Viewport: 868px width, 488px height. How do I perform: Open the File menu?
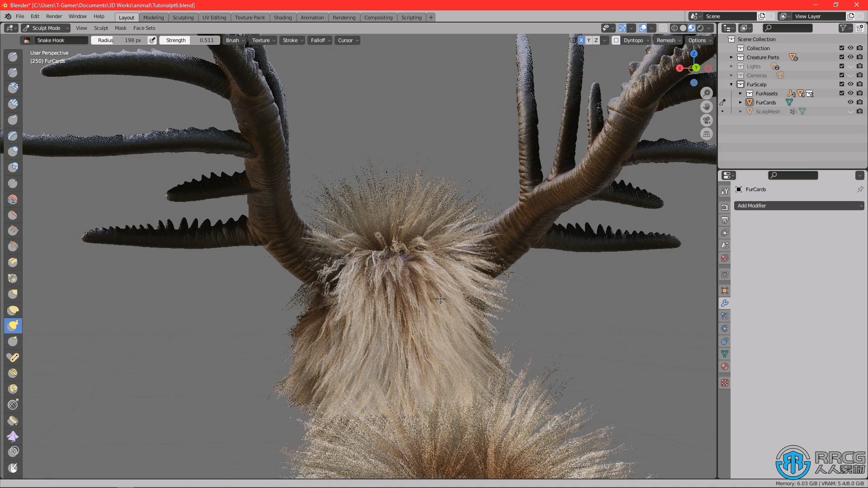pos(20,16)
